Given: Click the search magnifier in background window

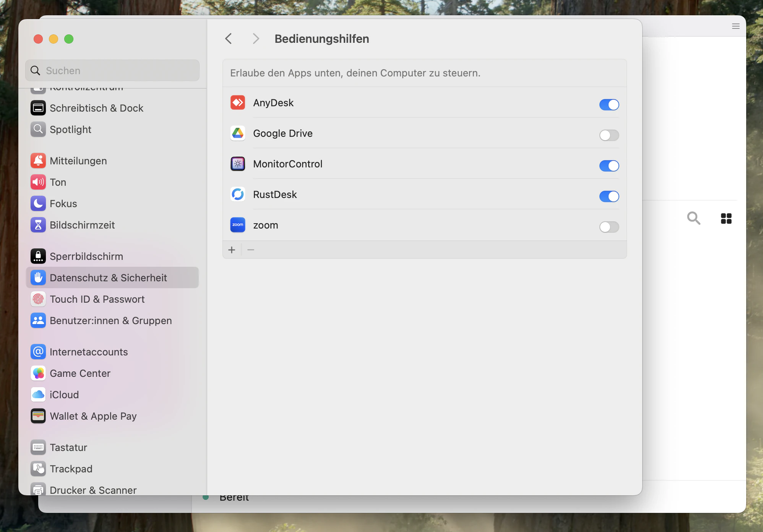Looking at the screenshot, I should (x=693, y=218).
